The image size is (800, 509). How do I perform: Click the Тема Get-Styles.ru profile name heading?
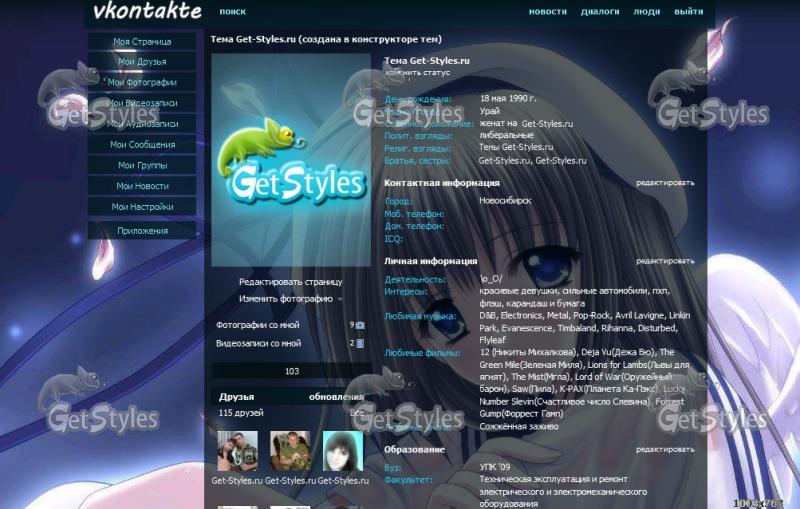[427, 60]
